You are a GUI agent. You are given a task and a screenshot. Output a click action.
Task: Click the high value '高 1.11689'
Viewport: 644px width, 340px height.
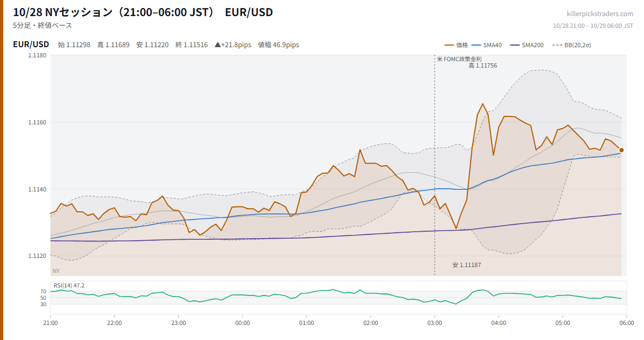click(113, 45)
